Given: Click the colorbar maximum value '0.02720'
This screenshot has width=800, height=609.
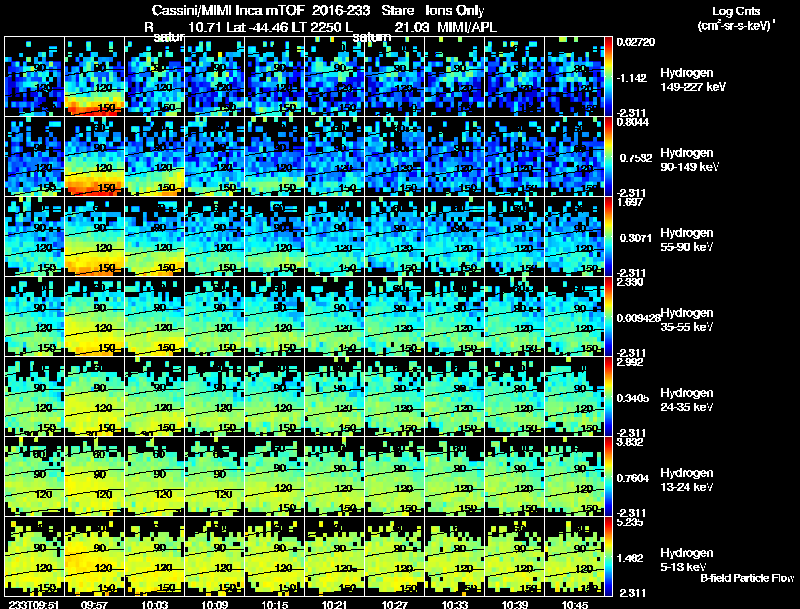Looking at the screenshot, I should 636,42.
